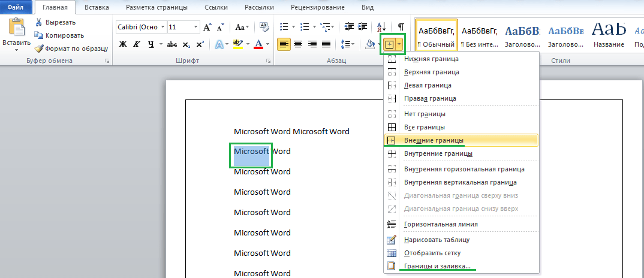Toggle subscript (x₂) formatting

[x=186, y=44]
